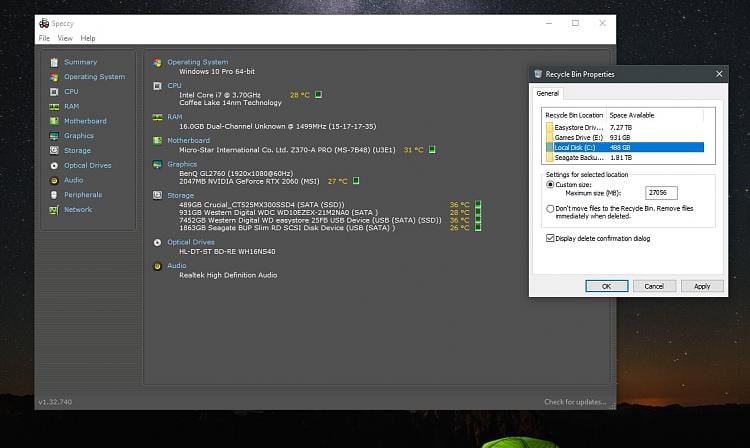This screenshot has width=750, height=448.
Task: Click the Storage drive icon in sidebar
Action: click(x=54, y=151)
